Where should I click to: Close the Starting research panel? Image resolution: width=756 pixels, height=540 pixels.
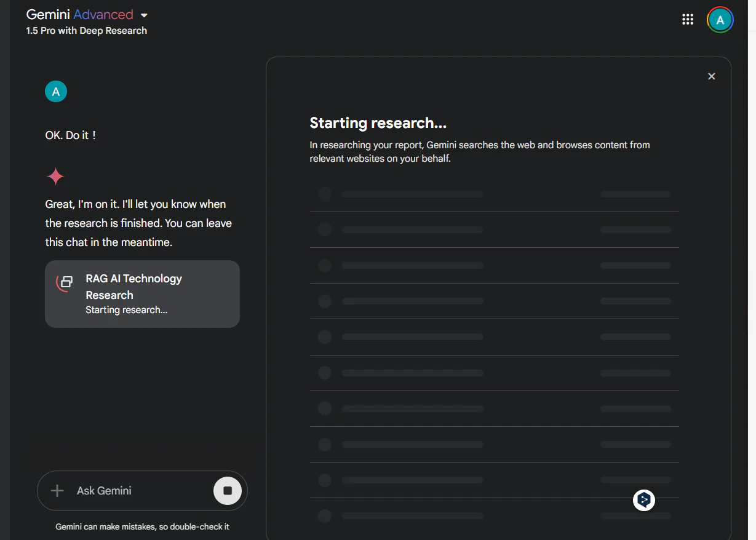point(712,76)
